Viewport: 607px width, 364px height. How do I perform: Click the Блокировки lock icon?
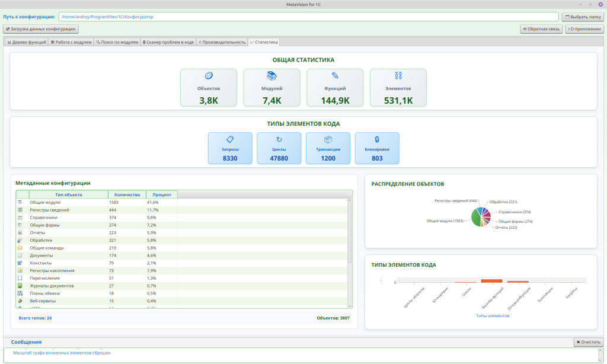[377, 139]
